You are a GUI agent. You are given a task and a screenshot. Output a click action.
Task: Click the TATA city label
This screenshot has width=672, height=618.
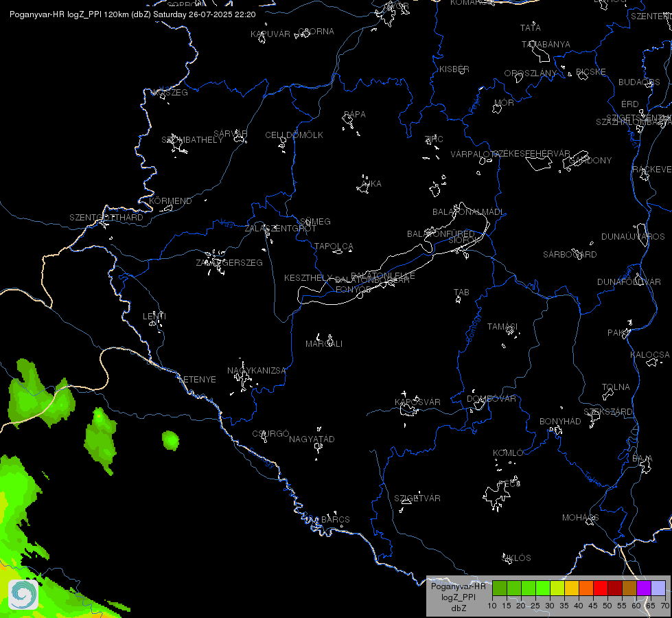[530, 28]
